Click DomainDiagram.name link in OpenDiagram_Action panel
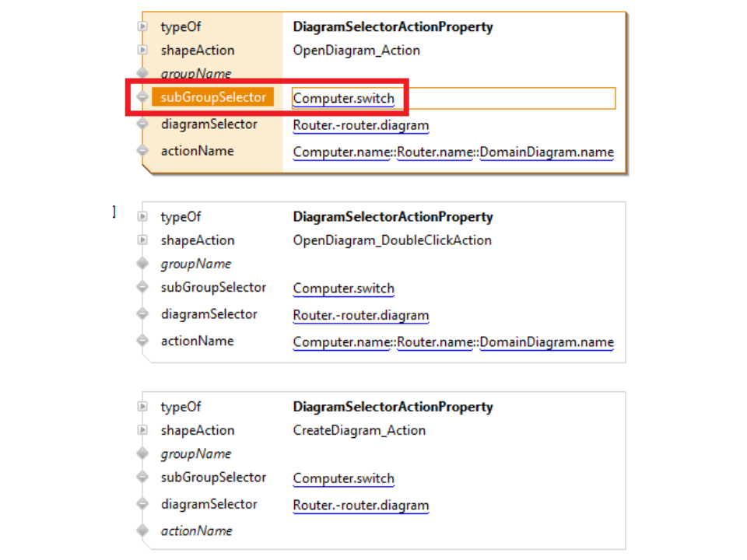 [546, 152]
